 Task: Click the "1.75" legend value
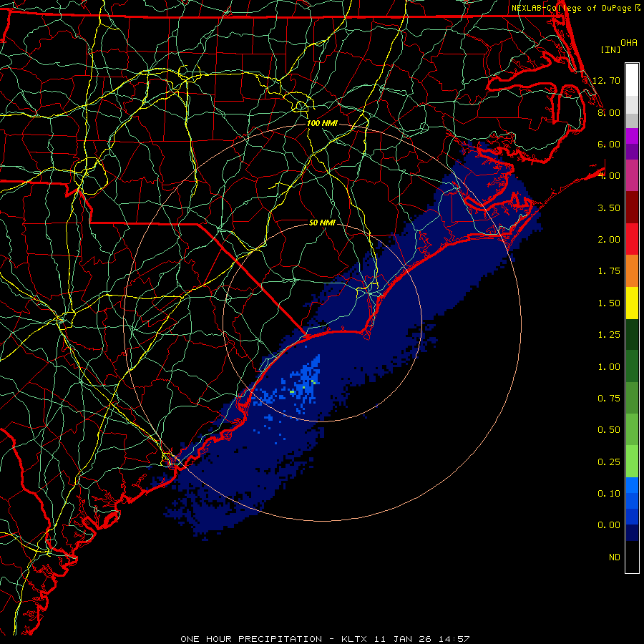[609, 271]
